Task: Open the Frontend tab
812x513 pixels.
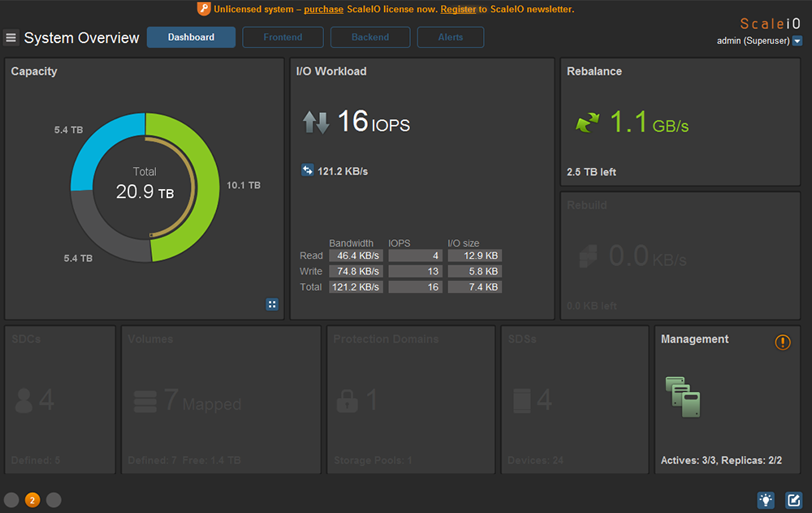Action: (x=283, y=37)
